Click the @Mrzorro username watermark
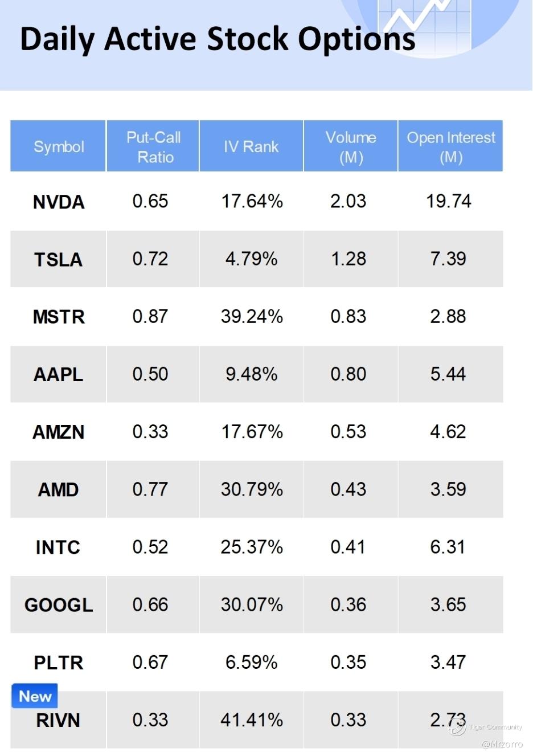 point(502,744)
